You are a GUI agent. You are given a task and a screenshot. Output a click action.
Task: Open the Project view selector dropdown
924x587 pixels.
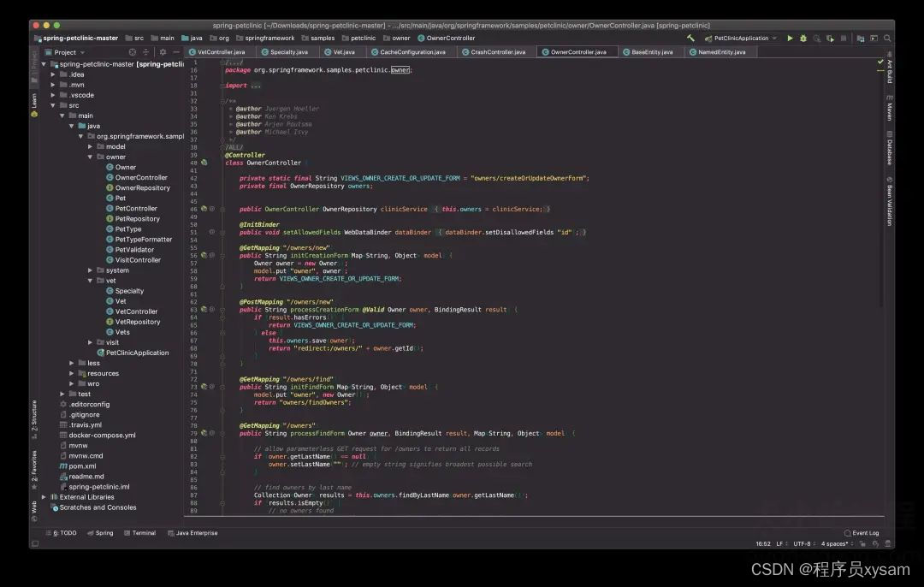pos(65,52)
